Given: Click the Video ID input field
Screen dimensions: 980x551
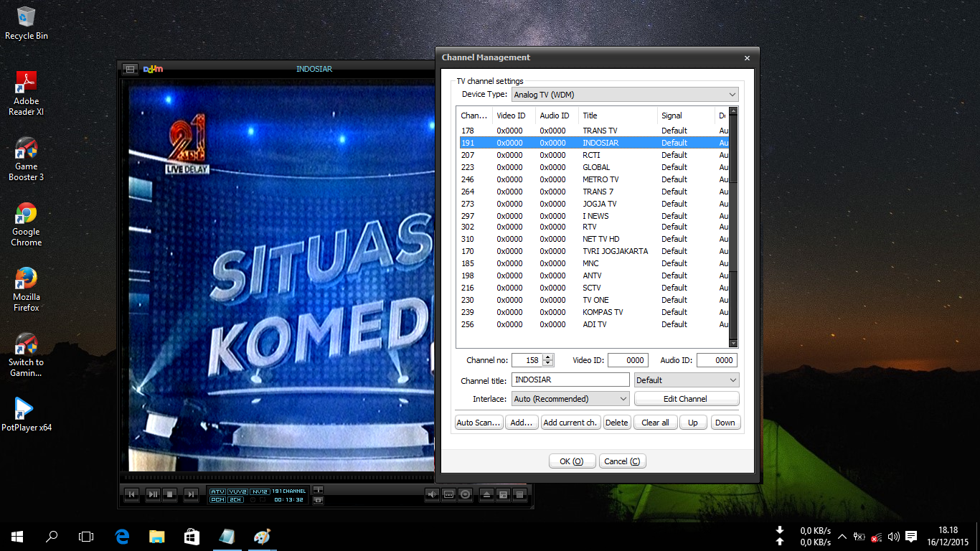Looking at the screenshot, I should pyautogui.click(x=628, y=360).
